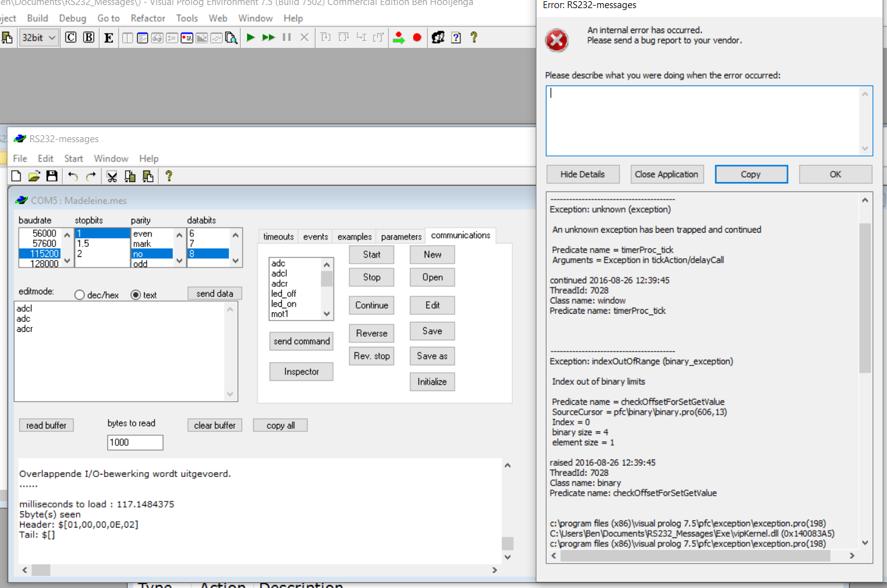Click the Execute (E) toolbar icon
This screenshot has width=887, height=588.
tap(109, 37)
